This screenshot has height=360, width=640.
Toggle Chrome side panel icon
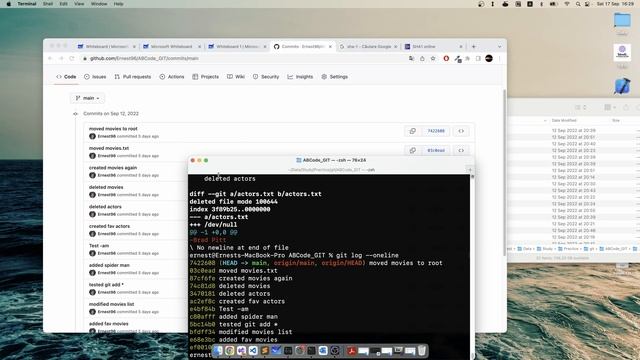click(478, 58)
